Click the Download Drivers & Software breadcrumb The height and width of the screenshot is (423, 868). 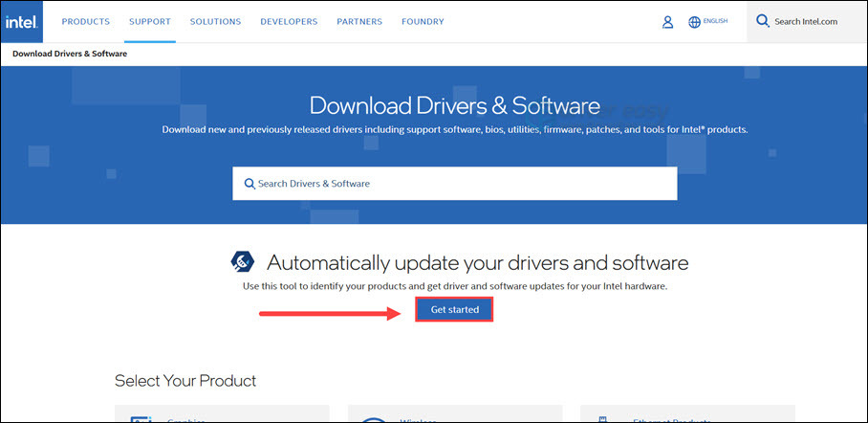[70, 54]
